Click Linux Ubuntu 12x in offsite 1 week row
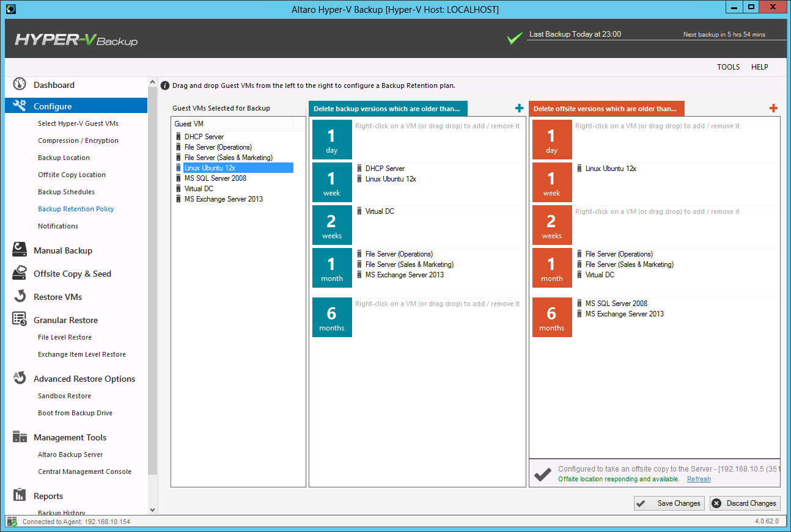The height and width of the screenshot is (532, 791). [x=611, y=169]
